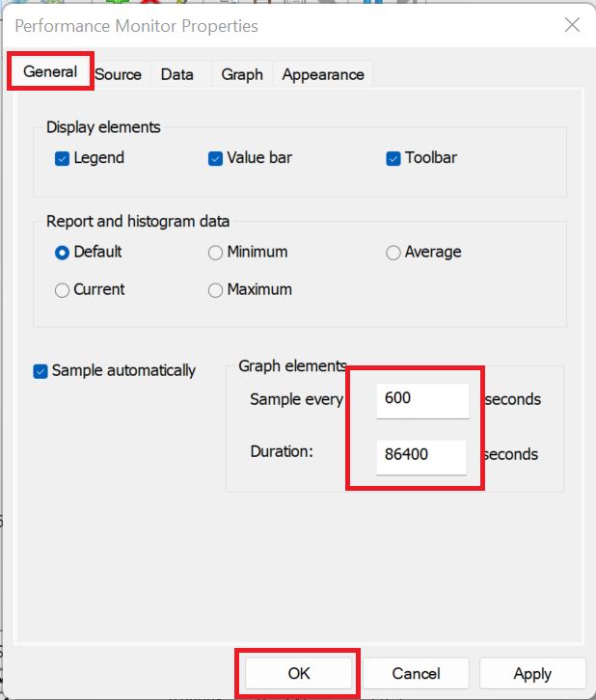Toggle the Value bar checkbox
The height and width of the screenshot is (700, 596).
(x=216, y=159)
